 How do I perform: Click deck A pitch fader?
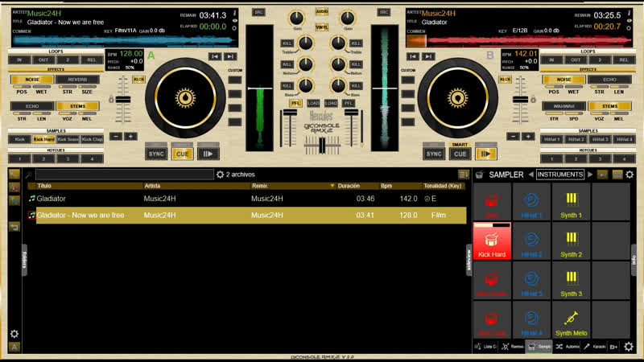[123, 100]
